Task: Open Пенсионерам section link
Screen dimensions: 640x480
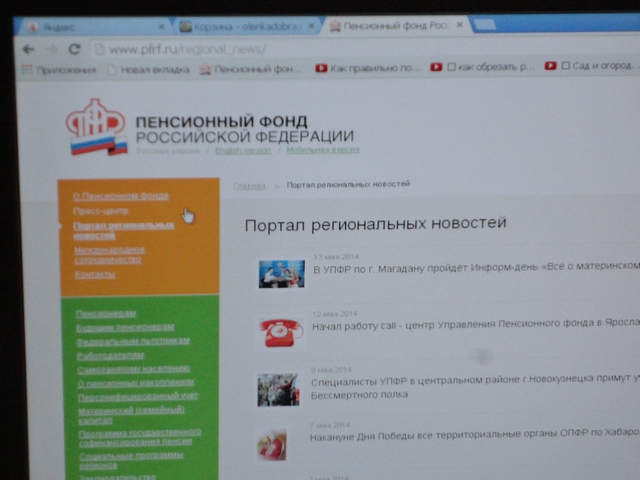Action: click(x=106, y=313)
